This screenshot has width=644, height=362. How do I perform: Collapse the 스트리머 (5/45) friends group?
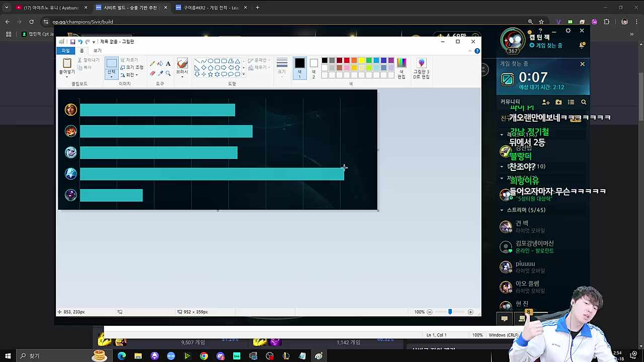coord(502,210)
